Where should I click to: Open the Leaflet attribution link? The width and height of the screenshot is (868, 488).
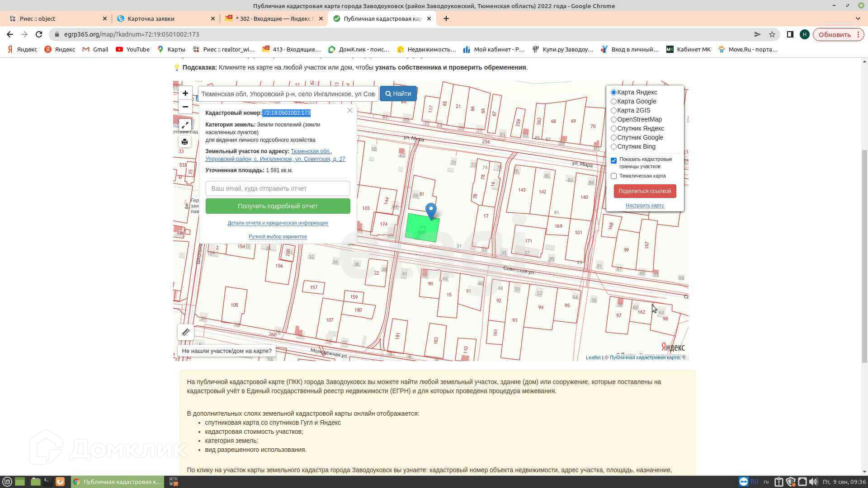pos(593,357)
